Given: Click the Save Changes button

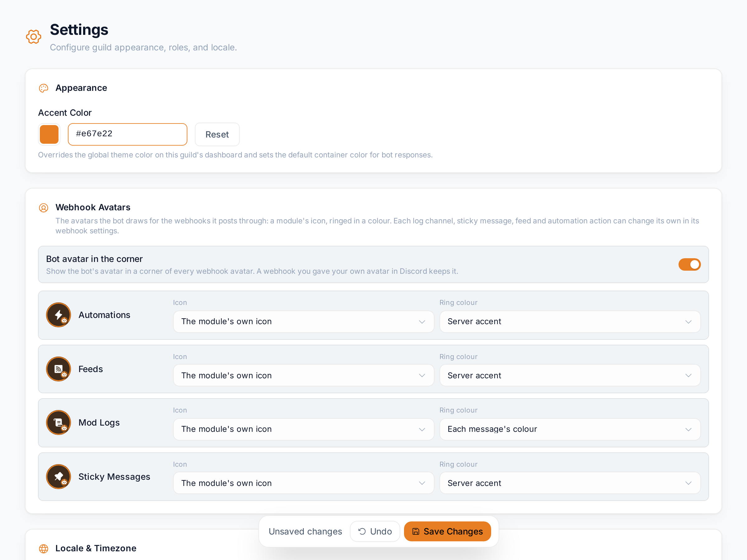Looking at the screenshot, I should pyautogui.click(x=447, y=531).
